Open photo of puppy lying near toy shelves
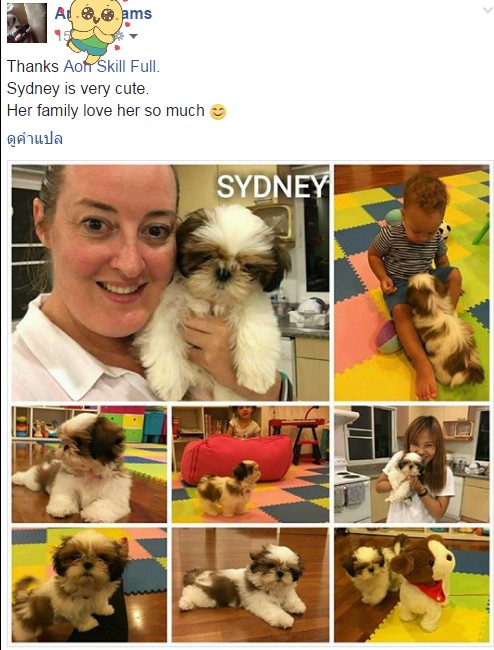Viewport: 494px width, 650px height. click(x=89, y=464)
